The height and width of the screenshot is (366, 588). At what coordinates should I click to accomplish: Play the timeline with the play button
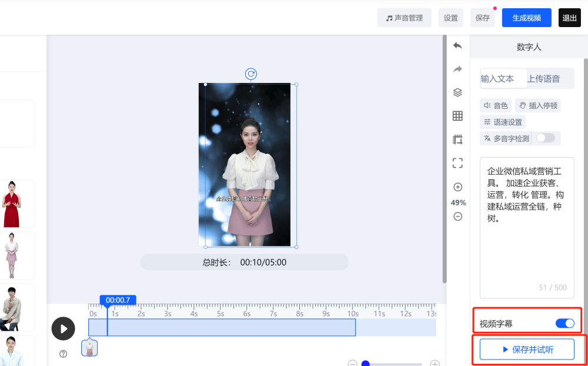click(63, 329)
